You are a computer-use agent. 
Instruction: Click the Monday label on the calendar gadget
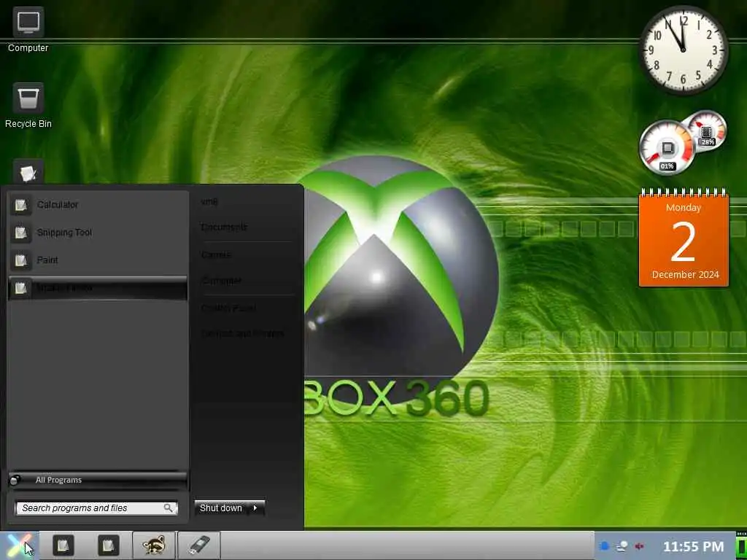[683, 208]
